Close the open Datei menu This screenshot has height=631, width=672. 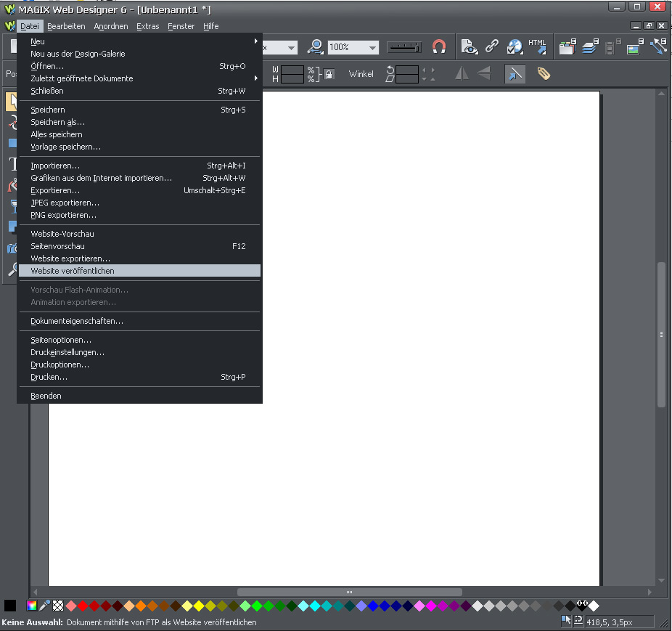point(30,26)
